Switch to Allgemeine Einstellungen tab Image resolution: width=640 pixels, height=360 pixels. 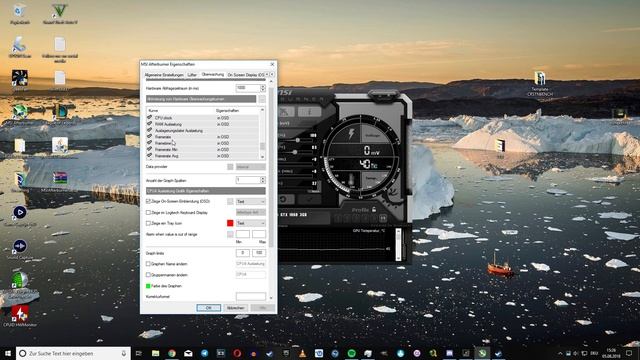[x=164, y=75]
